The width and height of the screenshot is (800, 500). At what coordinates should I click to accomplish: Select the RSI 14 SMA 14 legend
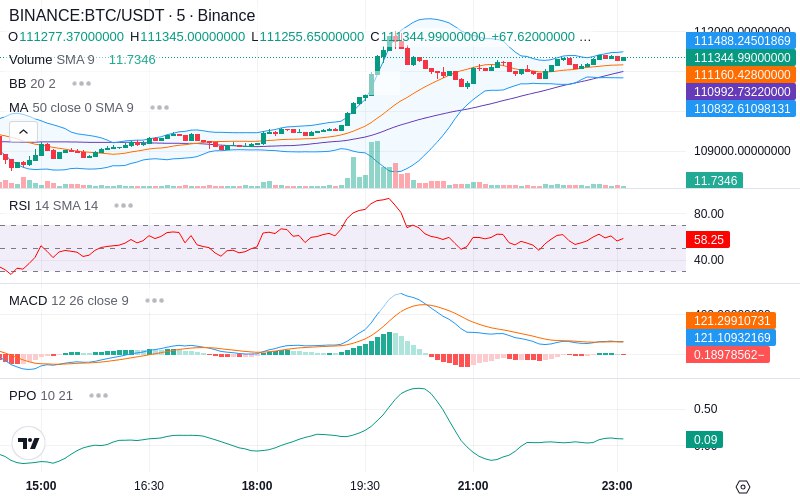tap(54, 206)
